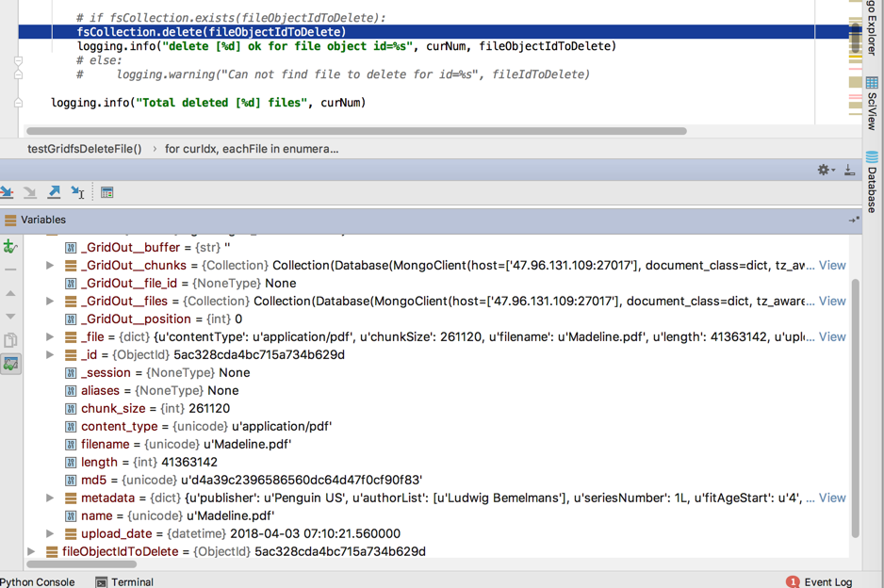This screenshot has height=588, width=884.
Task: Expand the upload_date datetime variable
Action: pyautogui.click(x=50, y=533)
